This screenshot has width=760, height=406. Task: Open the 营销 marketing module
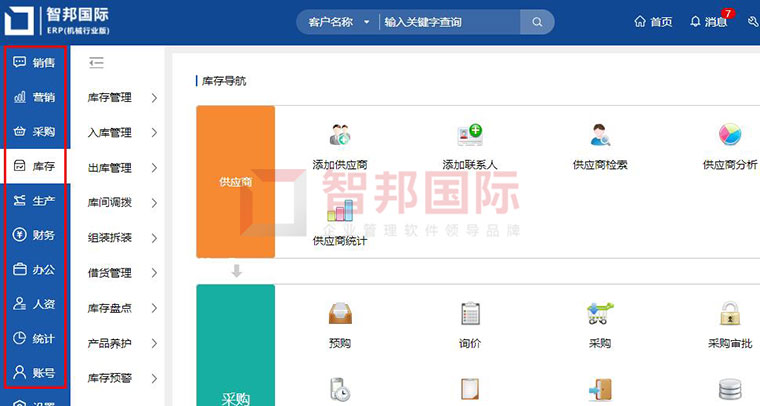34,97
